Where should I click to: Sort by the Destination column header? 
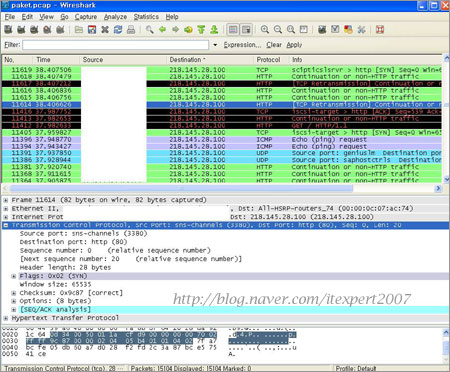[210, 60]
